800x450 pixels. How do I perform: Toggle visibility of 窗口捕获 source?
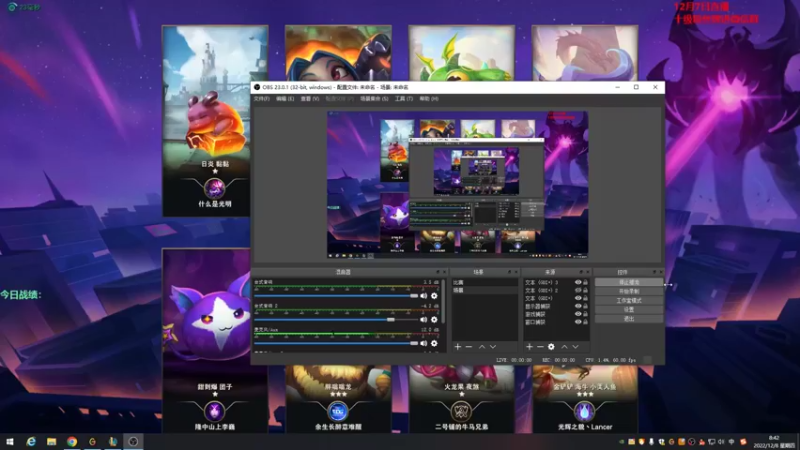[578, 322]
